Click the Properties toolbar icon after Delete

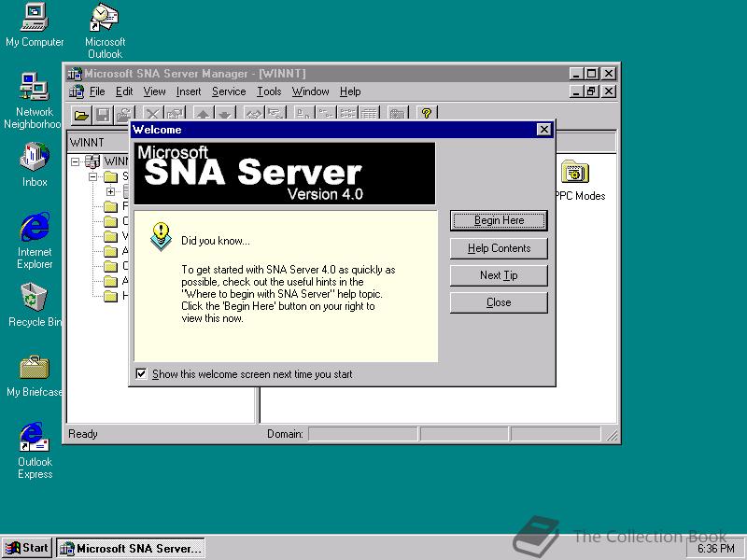[x=175, y=114]
